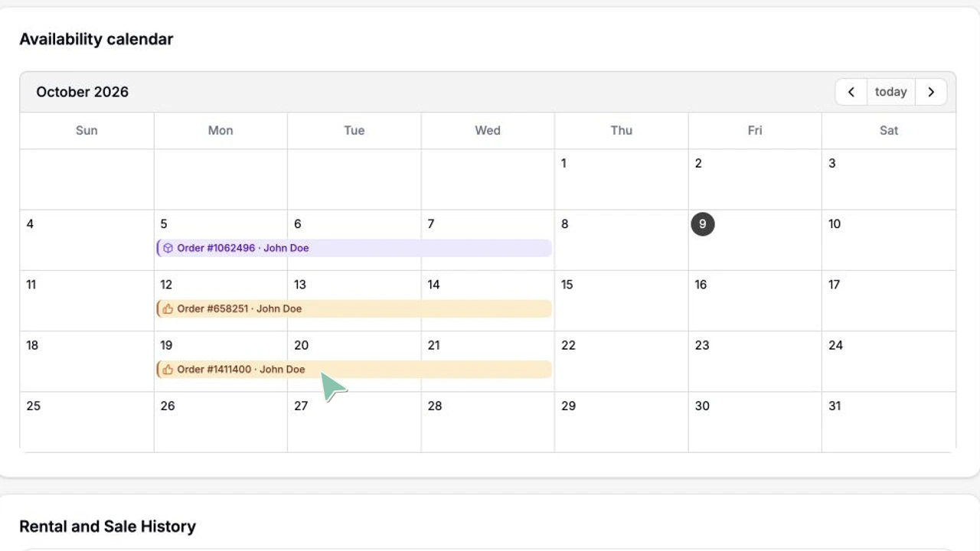
Task: Click the Sat column header
Action: pyautogui.click(x=889, y=130)
